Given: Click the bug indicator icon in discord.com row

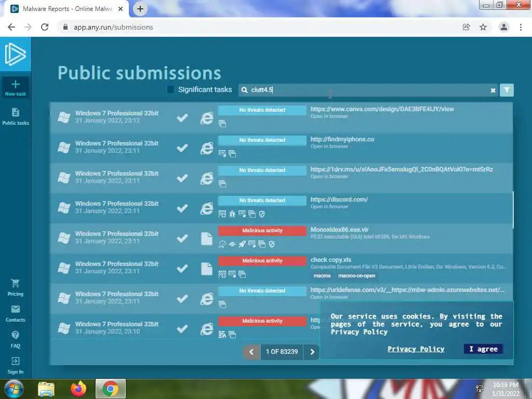Looking at the screenshot, I should (232, 214).
